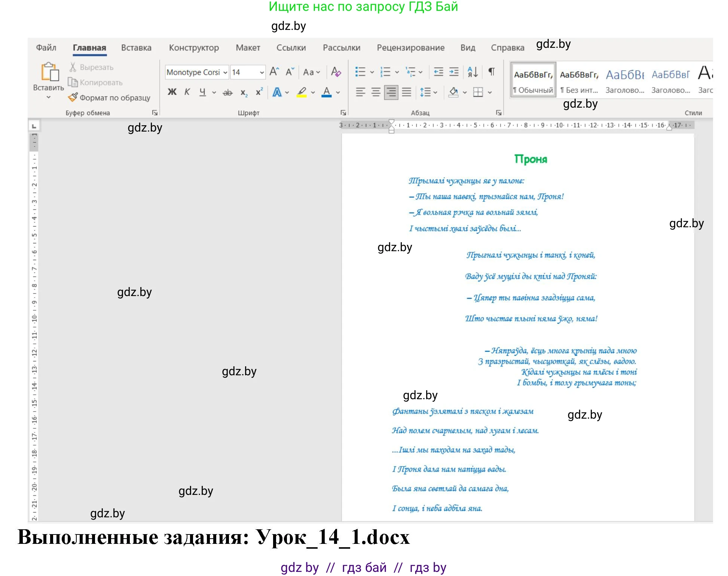
Task: Open the paragraph (Абзац) dialog launcher
Action: 498,113
